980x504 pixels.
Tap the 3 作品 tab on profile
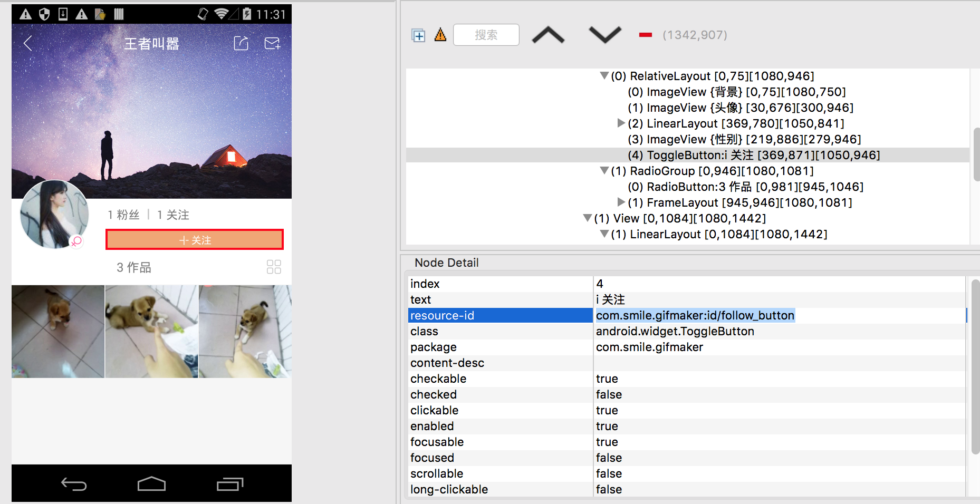[134, 268]
